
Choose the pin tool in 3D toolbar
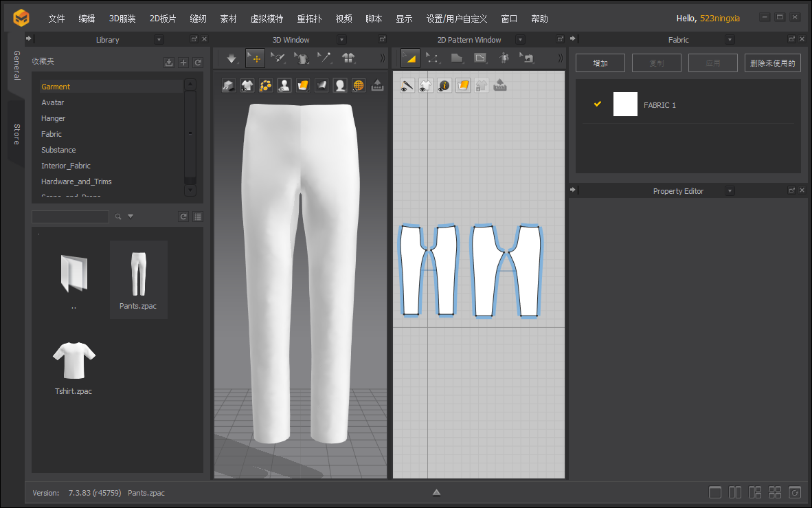(324, 58)
